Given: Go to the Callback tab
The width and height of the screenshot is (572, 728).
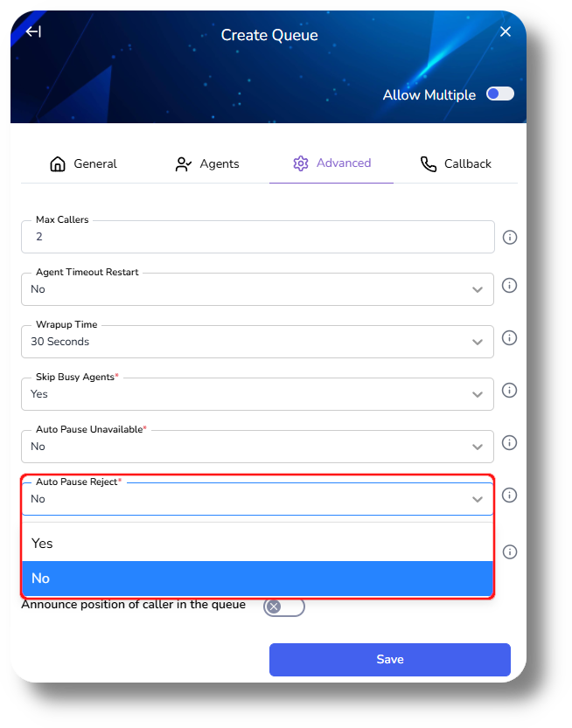Looking at the screenshot, I should [456, 163].
